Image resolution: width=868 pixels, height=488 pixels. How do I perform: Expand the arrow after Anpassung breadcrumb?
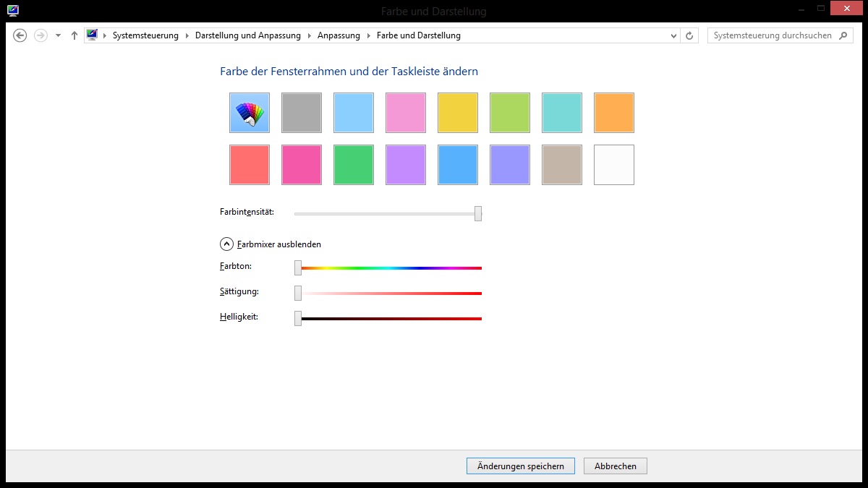(x=368, y=35)
